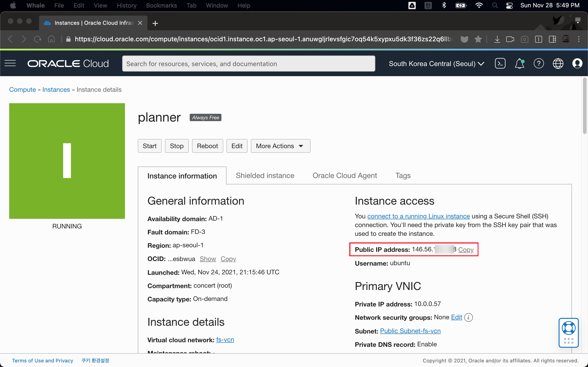Open the floating support lifebuoy widget
This screenshot has height=367, width=588.
[x=568, y=328]
